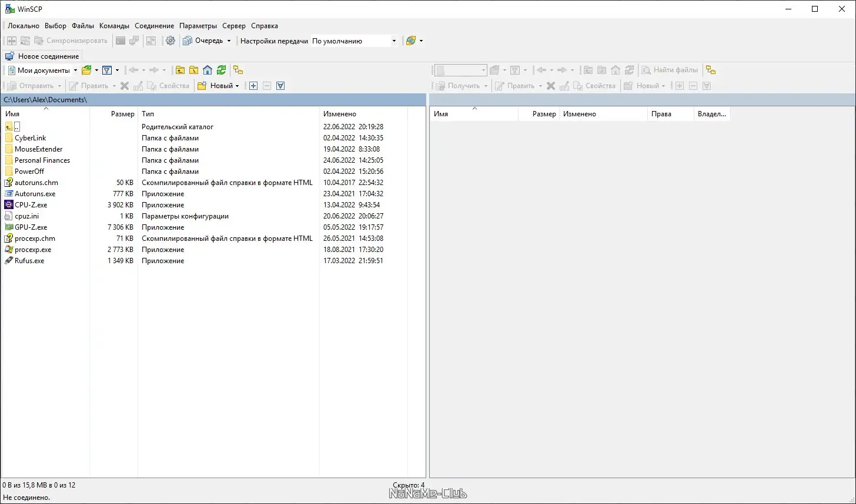Go to home directory in local panel
The image size is (856, 504).
click(208, 70)
